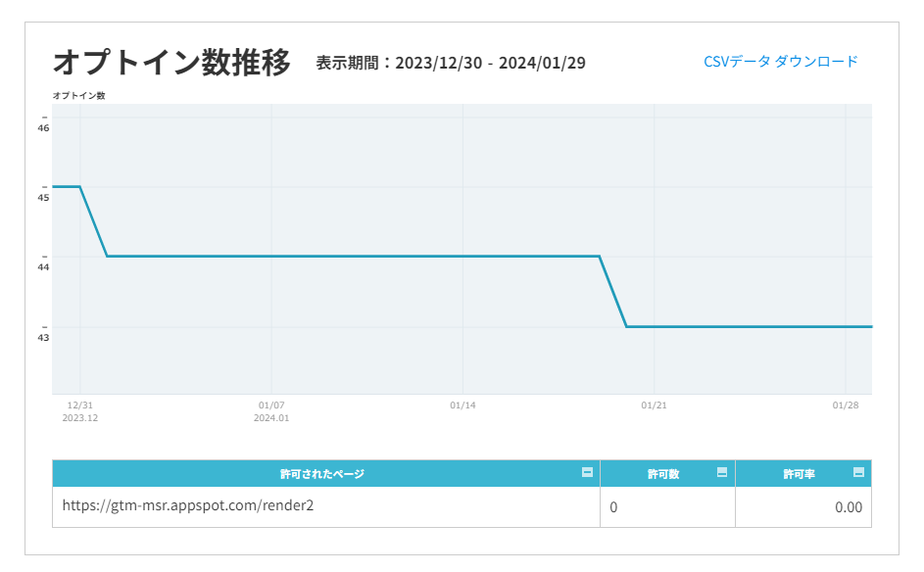Image resolution: width=924 pixels, height=572 pixels.
Task: Select the 許可されたページ column header
Action: (321, 474)
